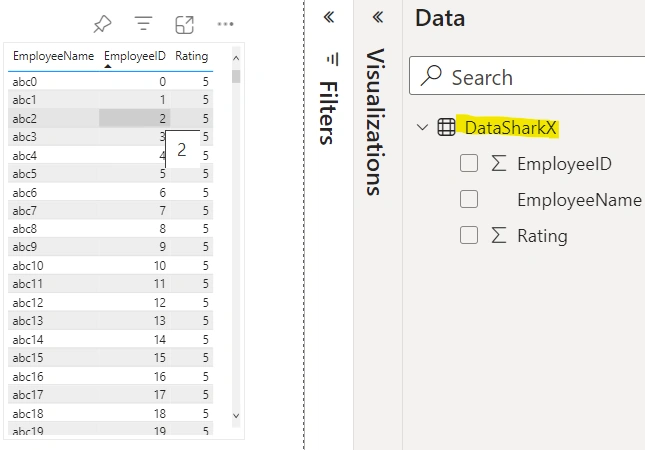Screen dimensions: 645x450
Task: Click the Filters pane funnel icon
Action: [332, 59]
